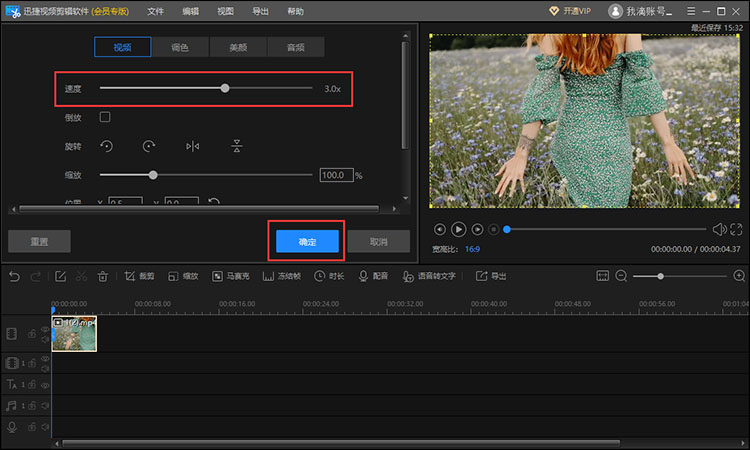Mute the main video track speaker
Screen dimensions: 750x450
(45, 339)
